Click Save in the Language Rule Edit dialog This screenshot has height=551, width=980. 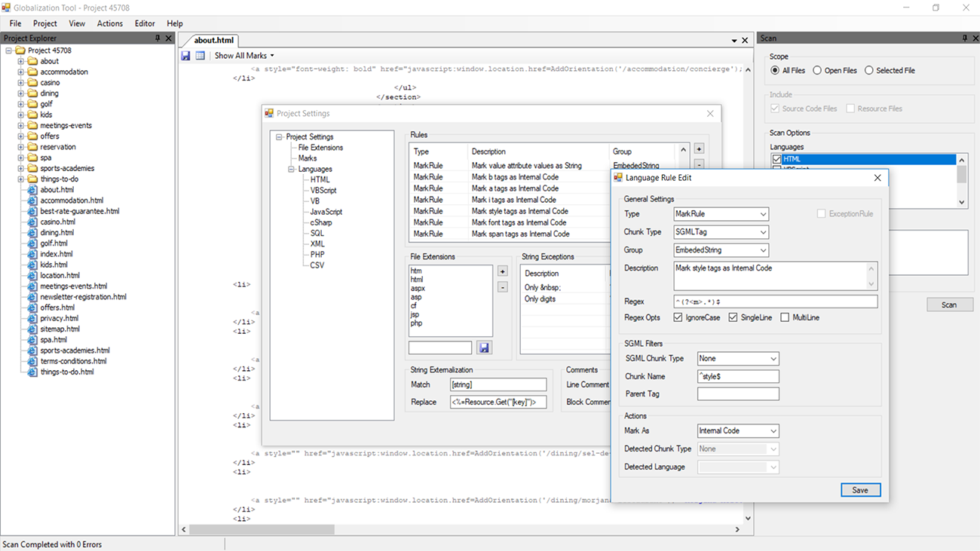point(860,489)
